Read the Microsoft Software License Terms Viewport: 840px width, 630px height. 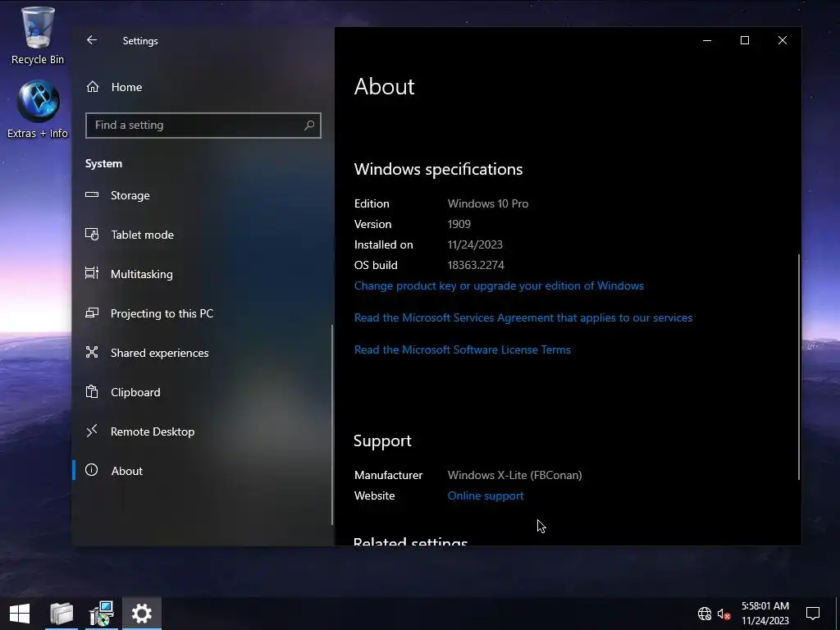[x=463, y=349]
